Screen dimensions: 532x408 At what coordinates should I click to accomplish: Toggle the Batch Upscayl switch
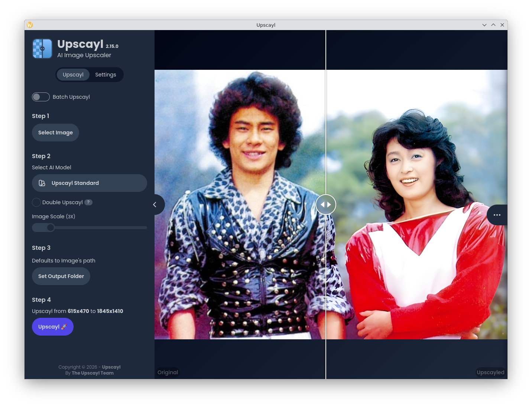tap(41, 97)
